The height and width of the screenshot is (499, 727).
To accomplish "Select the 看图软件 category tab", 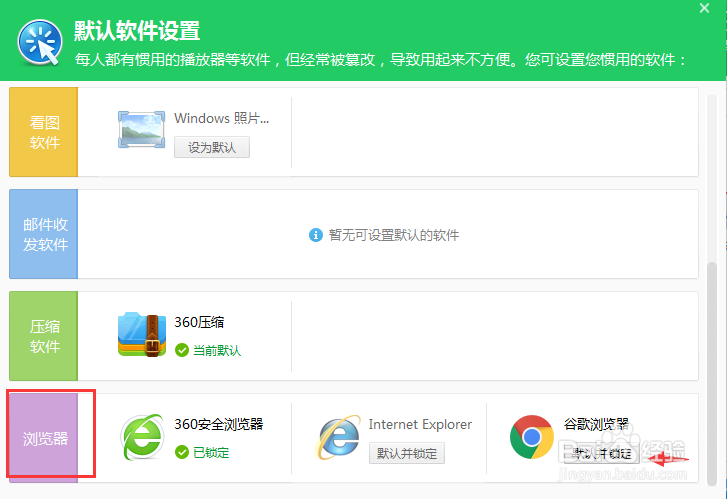I will pyautogui.click(x=44, y=132).
